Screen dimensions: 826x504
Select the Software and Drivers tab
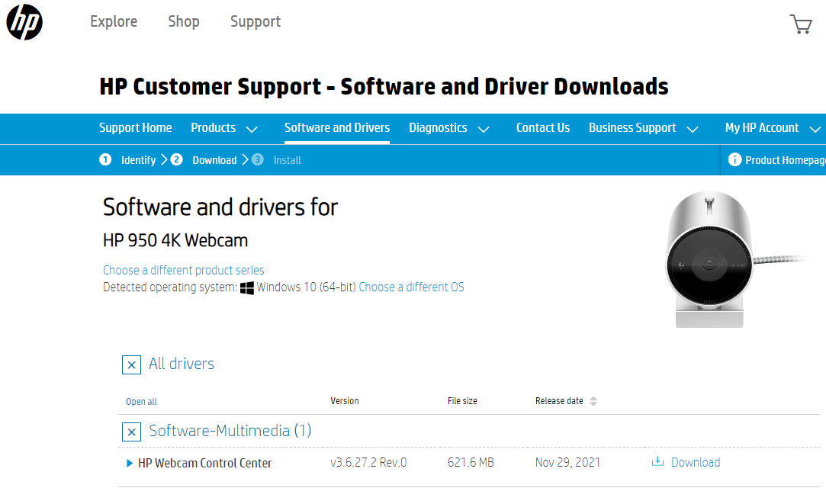(x=337, y=128)
